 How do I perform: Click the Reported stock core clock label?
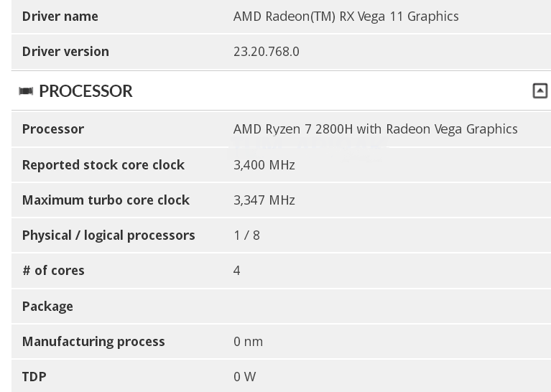point(103,164)
